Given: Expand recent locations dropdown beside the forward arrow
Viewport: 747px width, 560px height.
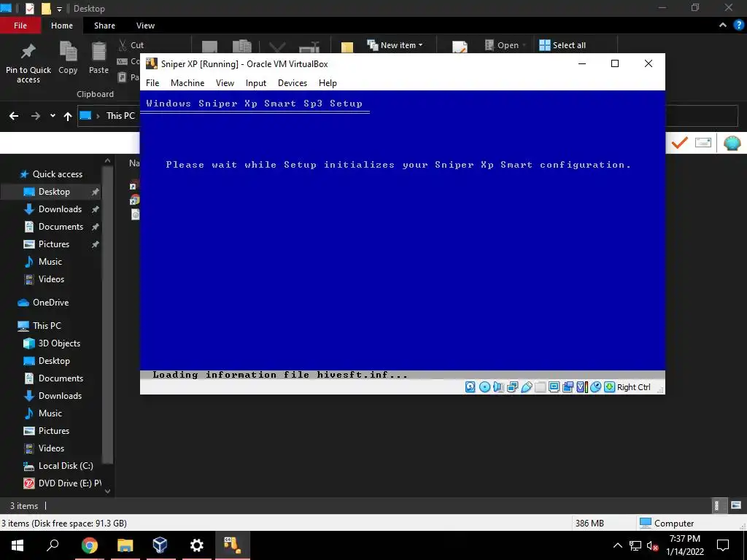Looking at the screenshot, I should click(53, 116).
